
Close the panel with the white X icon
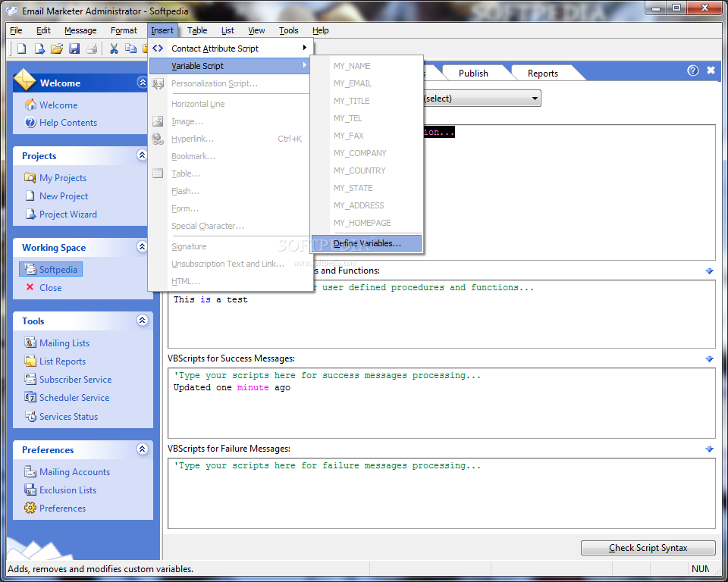(711, 70)
